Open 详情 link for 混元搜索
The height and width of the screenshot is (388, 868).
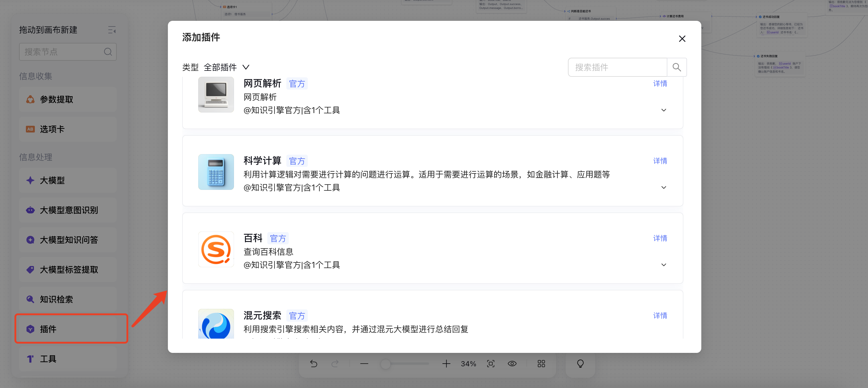click(660, 316)
